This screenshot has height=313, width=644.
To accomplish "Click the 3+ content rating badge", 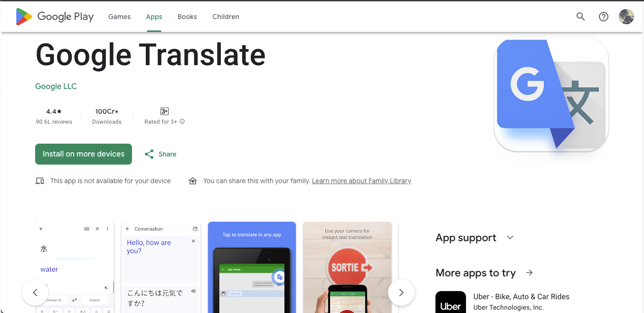I will [x=164, y=111].
